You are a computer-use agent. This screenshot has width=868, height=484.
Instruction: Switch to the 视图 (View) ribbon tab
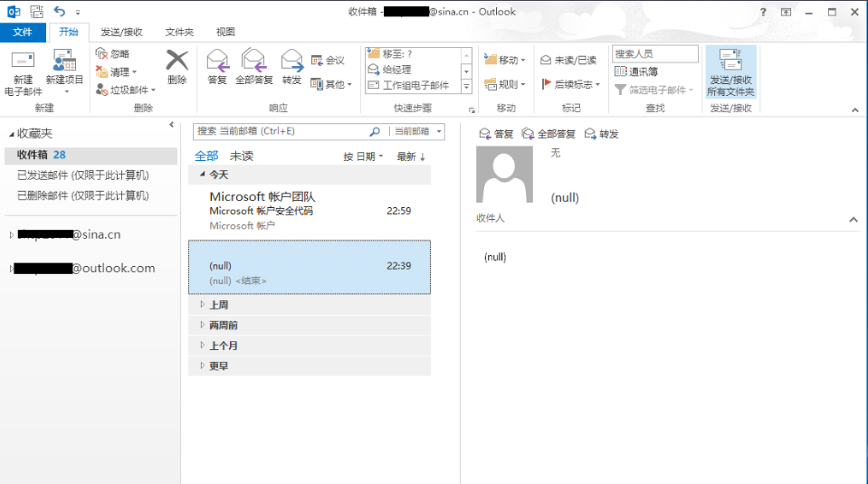click(x=225, y=32)
